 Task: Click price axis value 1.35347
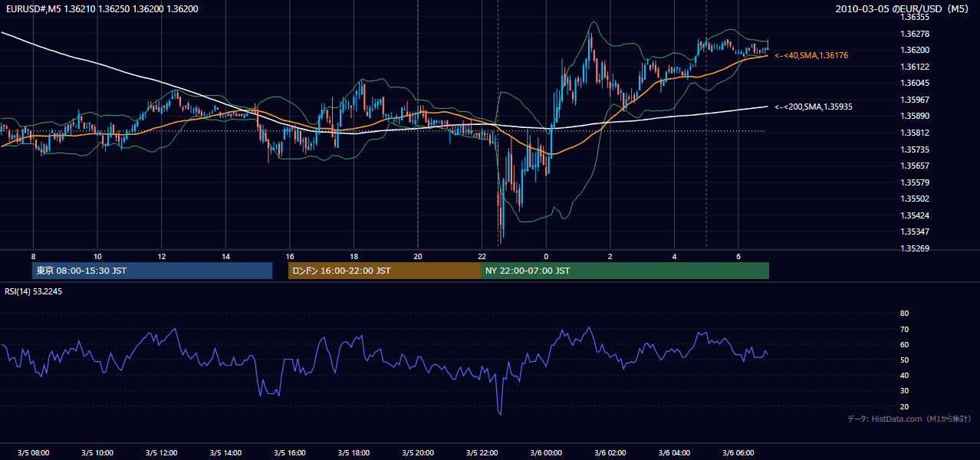(914, 232)
